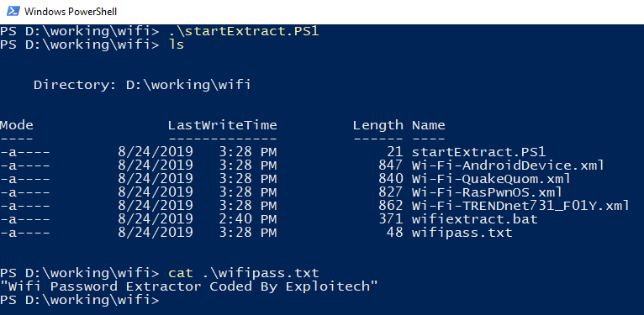Click the Windows PowerShell window title
644x315 pixels.
coord(71,12)
